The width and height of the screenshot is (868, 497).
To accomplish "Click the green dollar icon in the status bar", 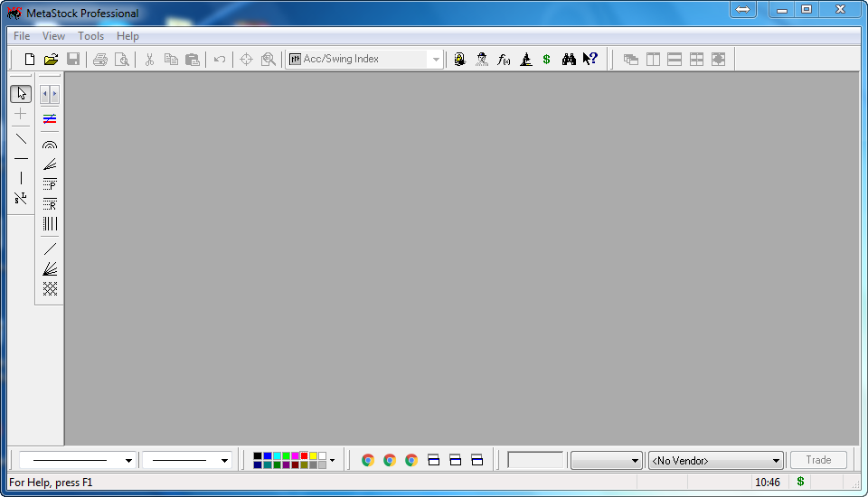I will [x=800, y=482].
